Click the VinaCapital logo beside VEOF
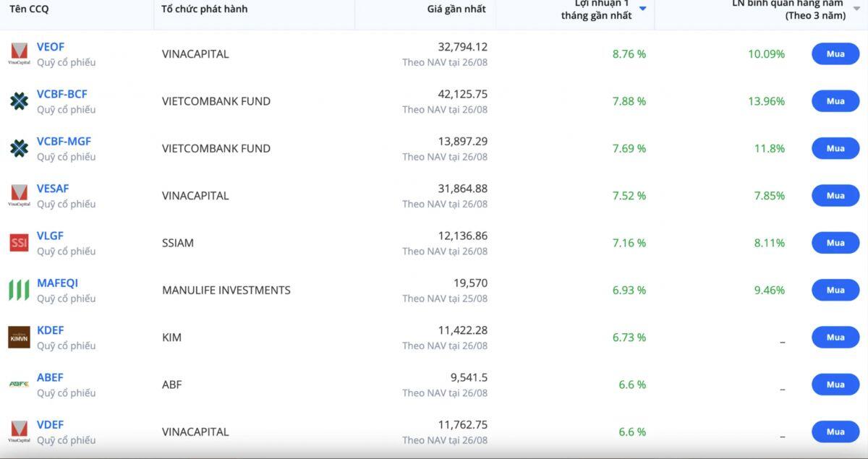This screenshot has height=459, width=868. coord(19,54)
